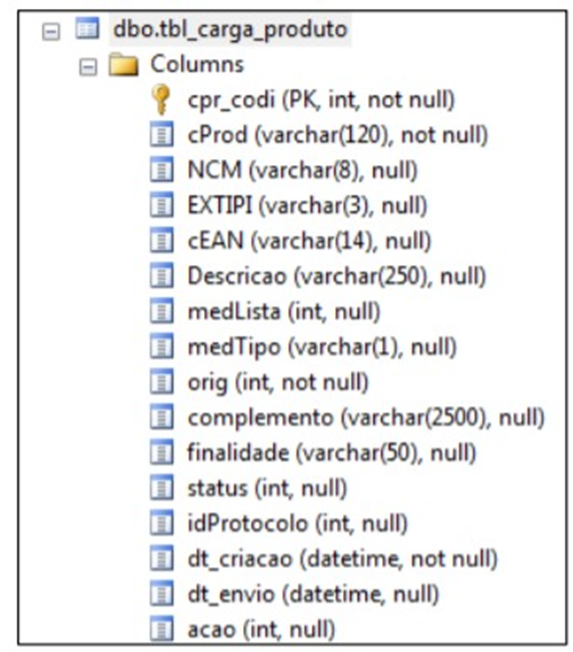Select the medTipo varchar(1) column
This screenshot has width=573, height=652.
click(322, 347)
